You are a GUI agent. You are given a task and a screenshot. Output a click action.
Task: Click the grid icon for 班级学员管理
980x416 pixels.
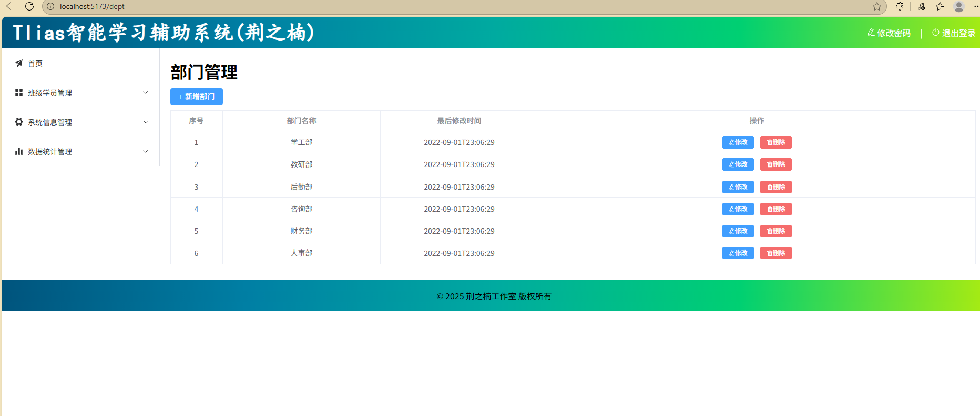click(x=19, y=93)
